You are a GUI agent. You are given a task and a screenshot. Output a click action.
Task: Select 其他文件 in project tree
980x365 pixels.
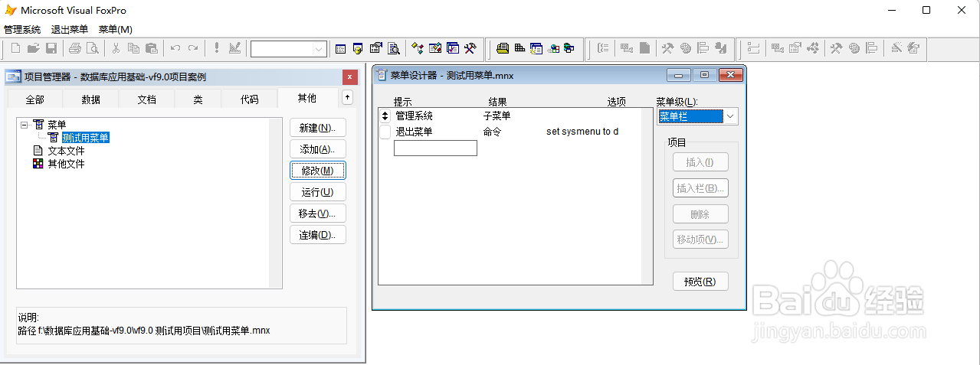(66, 164)
